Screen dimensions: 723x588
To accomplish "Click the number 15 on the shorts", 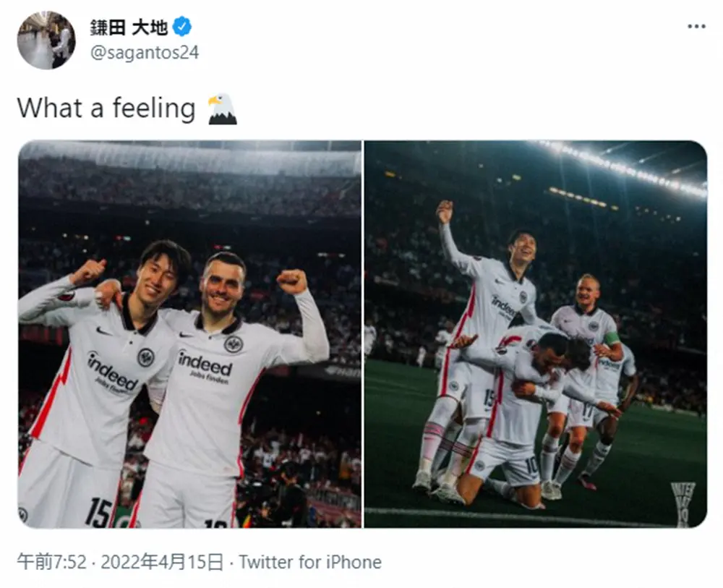I will [98, 512].
